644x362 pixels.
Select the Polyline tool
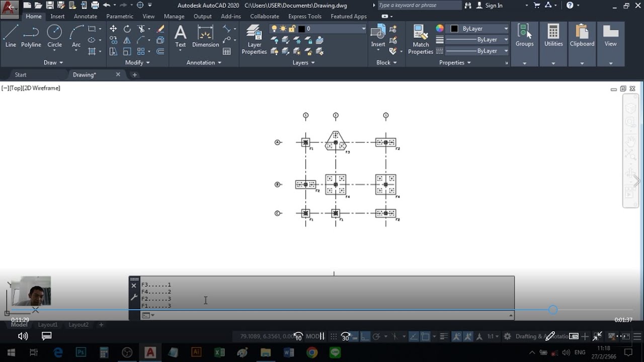click(x=31, y=36)
